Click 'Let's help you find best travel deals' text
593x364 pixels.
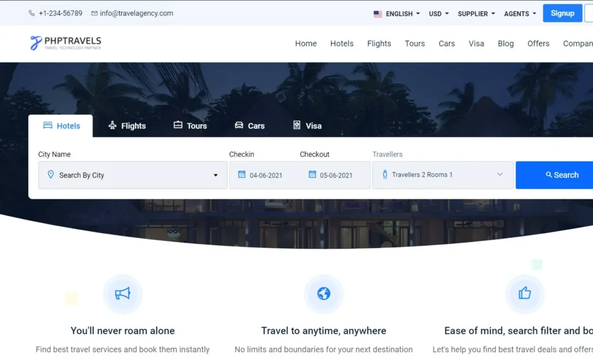click(513, 350)
